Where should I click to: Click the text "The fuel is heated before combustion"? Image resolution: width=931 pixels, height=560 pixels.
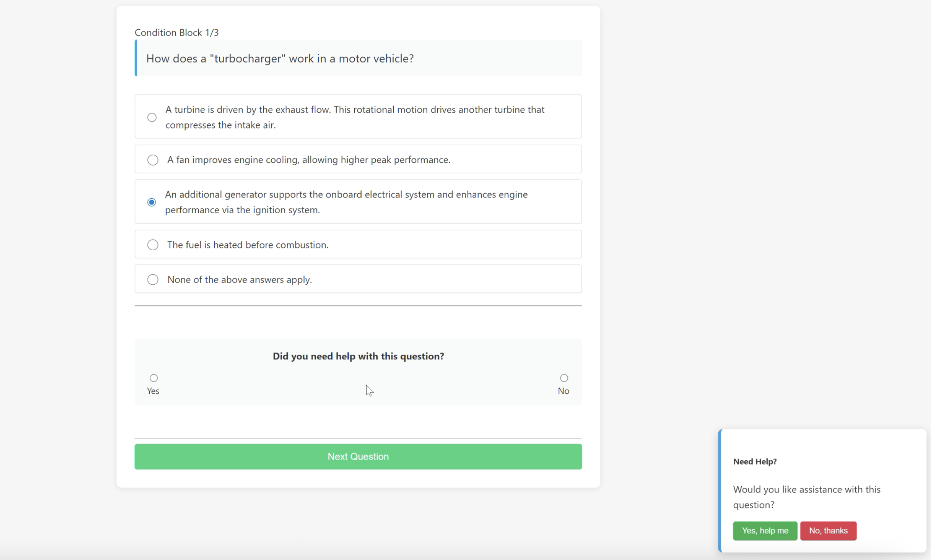247,245
